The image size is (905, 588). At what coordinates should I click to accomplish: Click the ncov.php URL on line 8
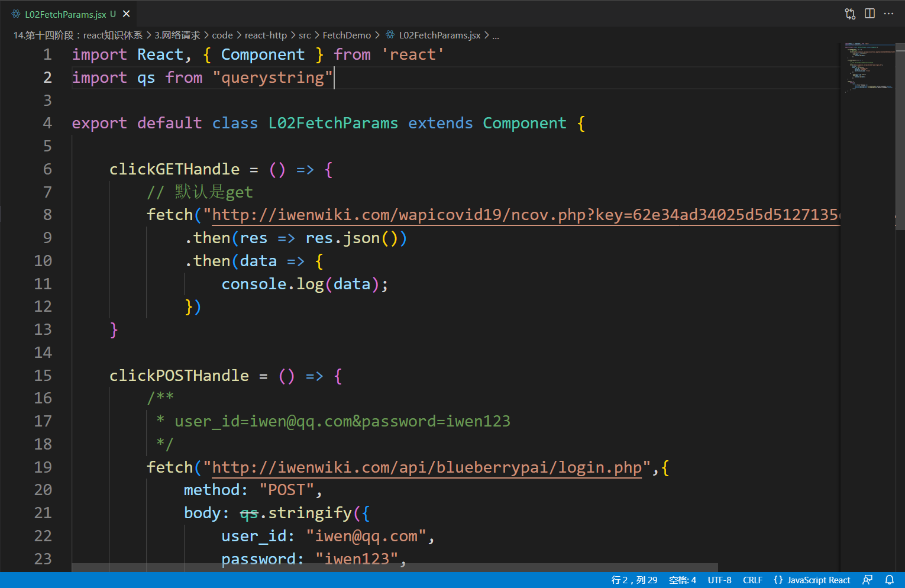point(526,215)
